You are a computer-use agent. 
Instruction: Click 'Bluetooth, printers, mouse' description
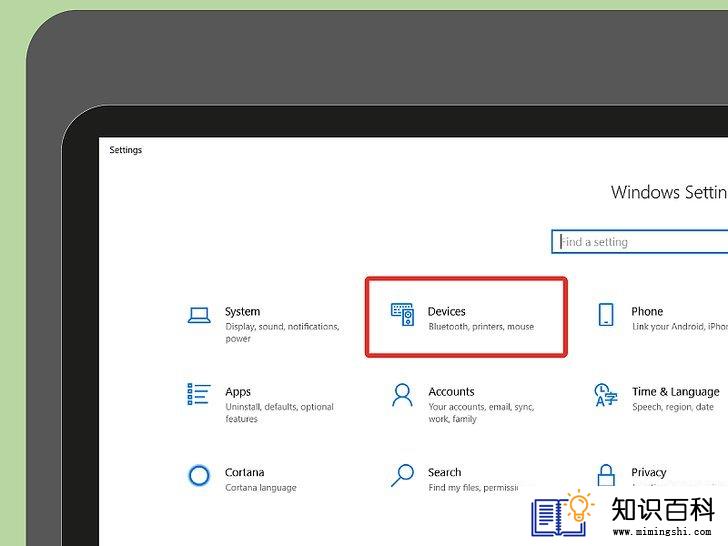pyautogui.click(x=481, y=327)
